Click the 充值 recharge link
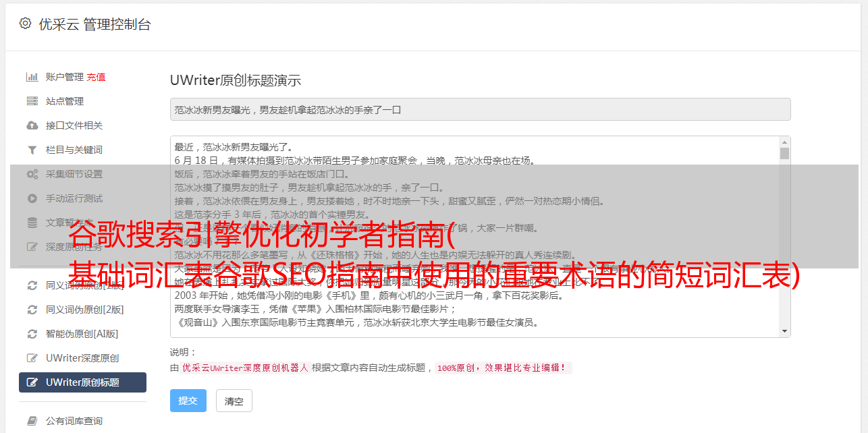Screen dimensions: 868x433 [96, 77]
